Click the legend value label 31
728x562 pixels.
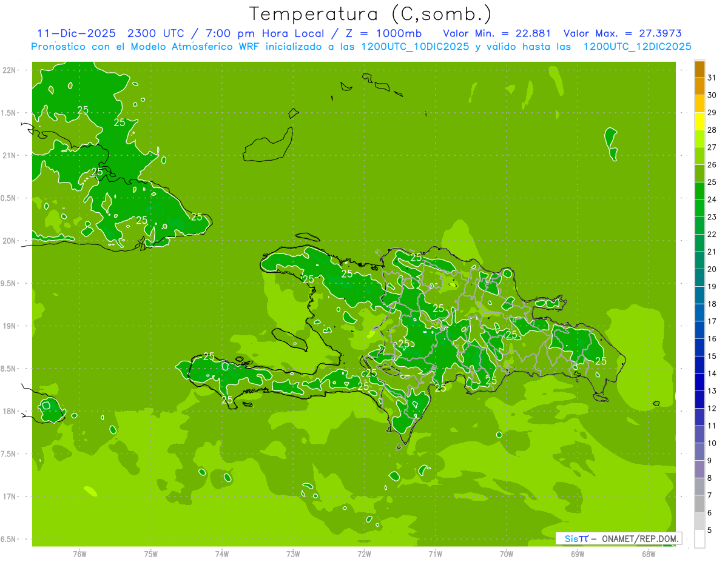[x=712, y=78]
